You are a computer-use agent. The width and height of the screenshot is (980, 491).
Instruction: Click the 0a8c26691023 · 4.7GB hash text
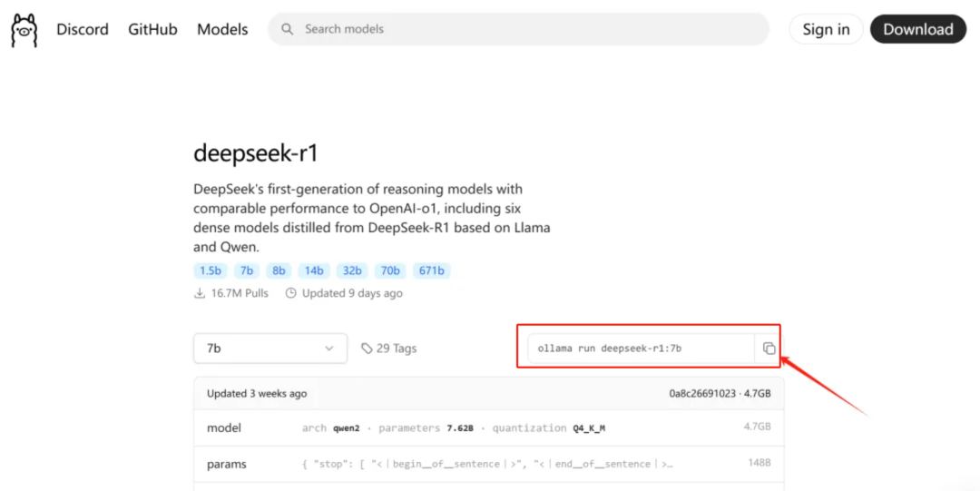[720, 393]
